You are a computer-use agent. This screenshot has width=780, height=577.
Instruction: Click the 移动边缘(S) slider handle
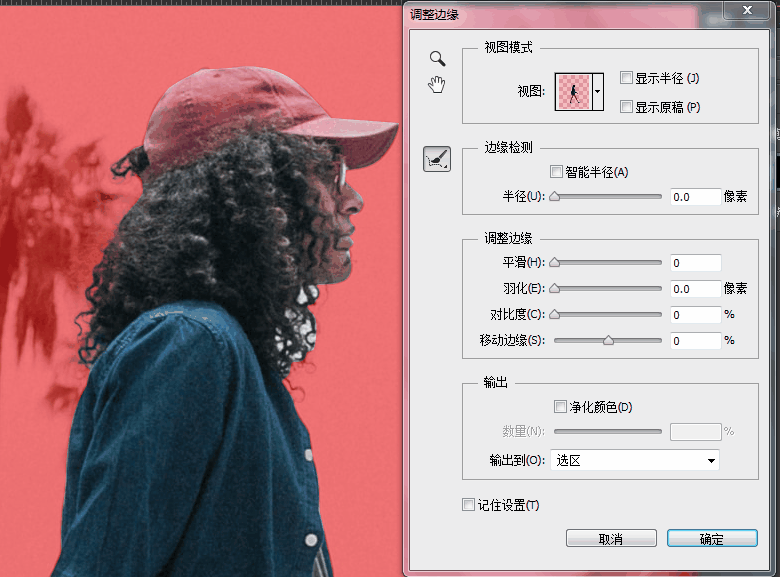(608, 340)
